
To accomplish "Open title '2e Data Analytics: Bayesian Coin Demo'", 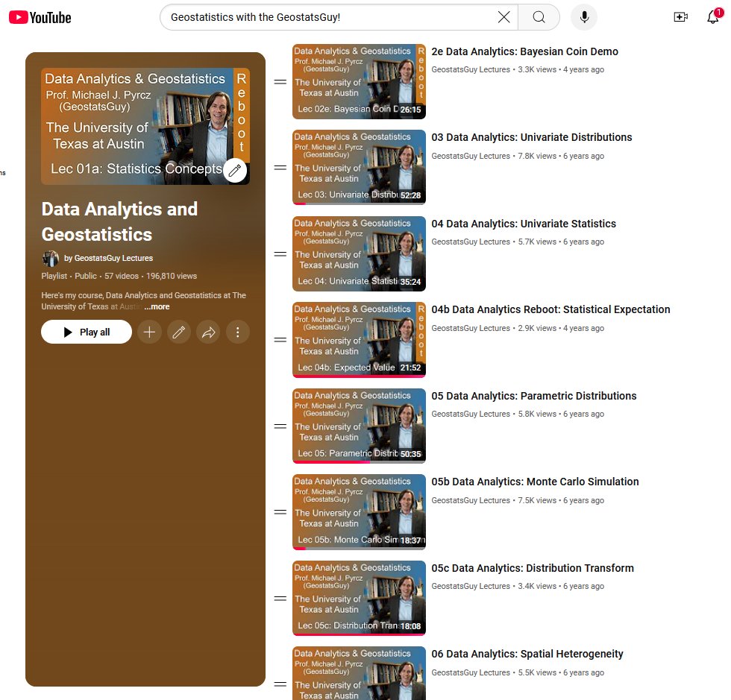I will pyautogui.click(x=524, y=51).
